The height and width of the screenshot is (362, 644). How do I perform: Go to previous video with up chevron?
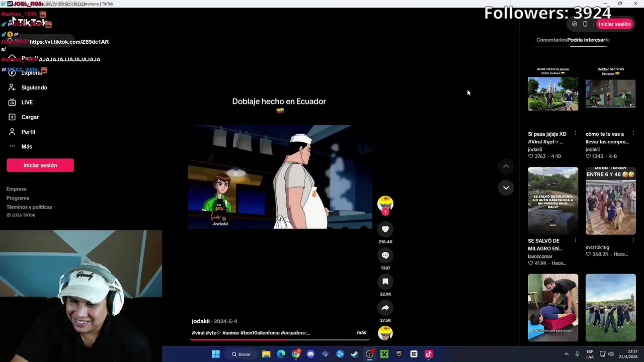506,166
